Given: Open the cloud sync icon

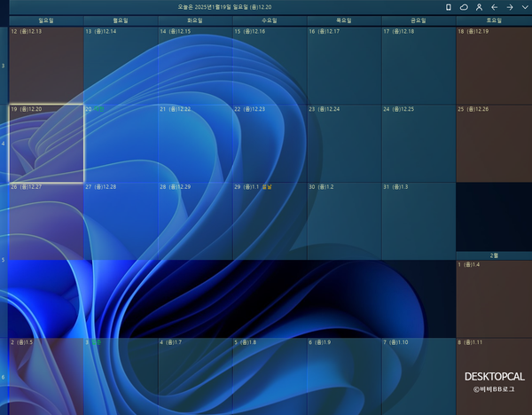Looking at the screenshot, I should tap(464, 7).
